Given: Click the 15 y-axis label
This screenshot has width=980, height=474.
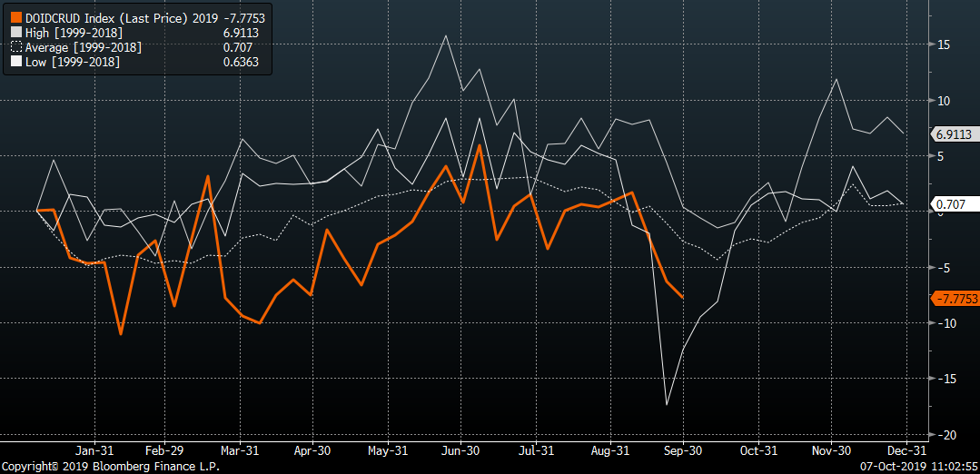Looking at the screenshot, I should click(x=943, y=44).
